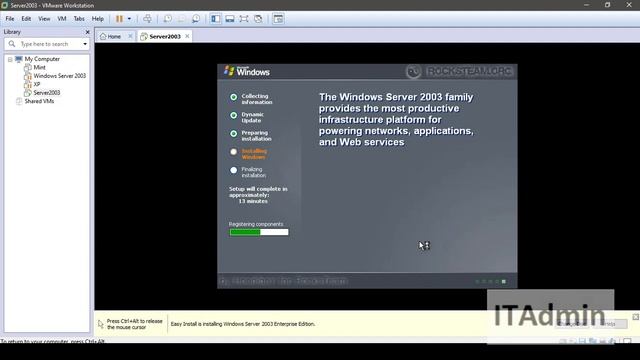Click the '13 minutes' estimate text
Image resolution: width=640 pixels, height=360 pixels.
[253, 201]
